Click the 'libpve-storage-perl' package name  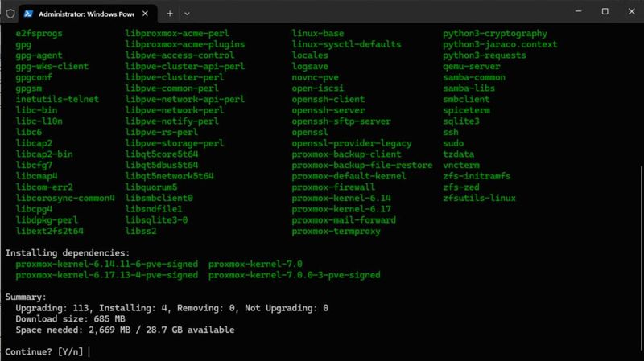pos(175,143)
